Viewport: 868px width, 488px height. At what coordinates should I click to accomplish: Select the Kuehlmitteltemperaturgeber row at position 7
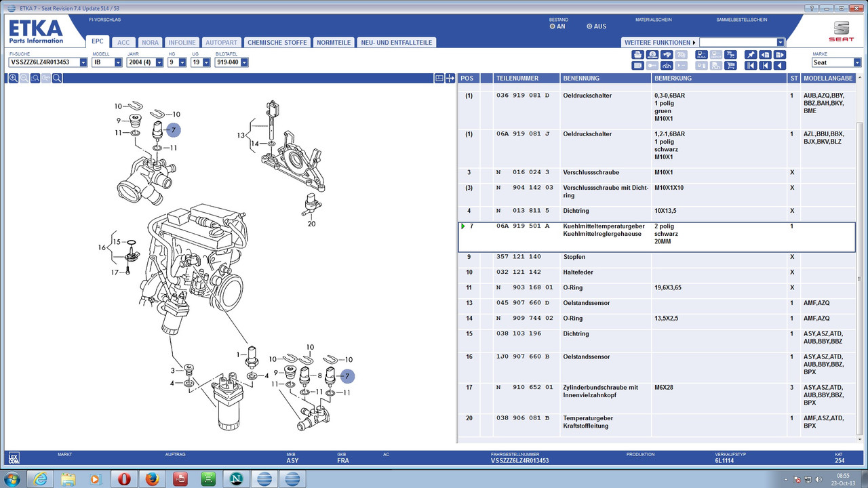point(656,237)
